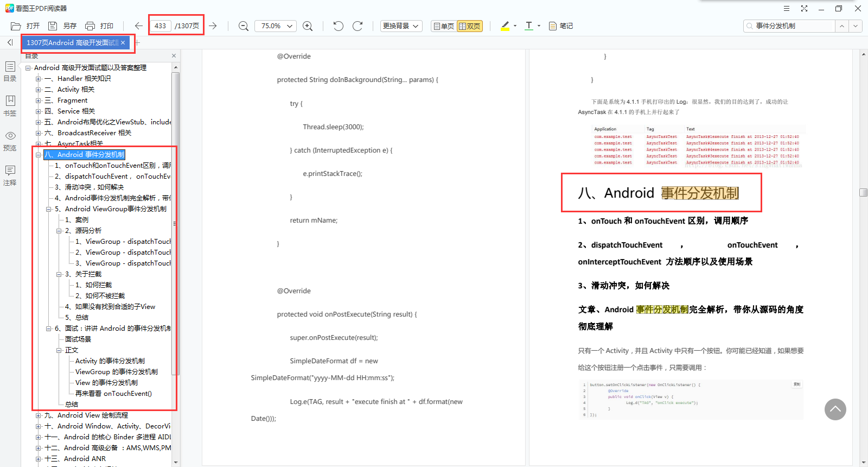Screen dimensions: 868x467
Task: Open the 预览 thumbnails panel
Action: pyautogui.click(x=10, y=141)
